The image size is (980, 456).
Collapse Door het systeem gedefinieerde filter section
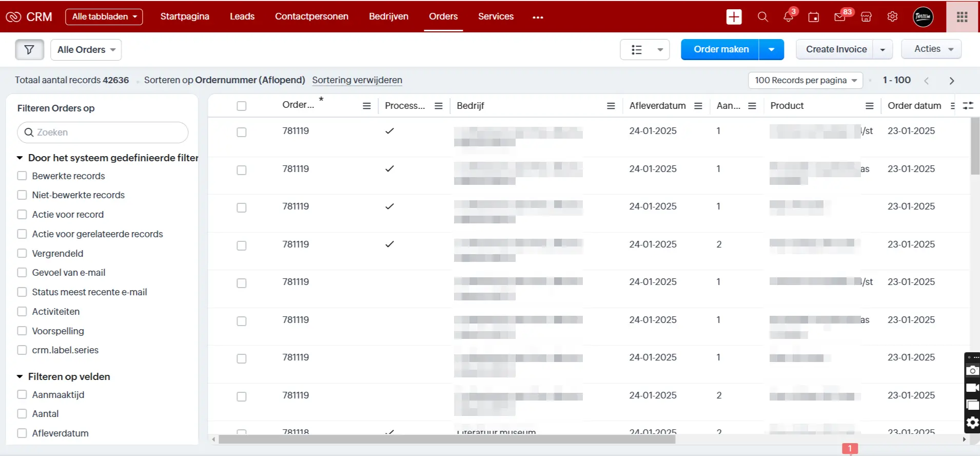19,158
